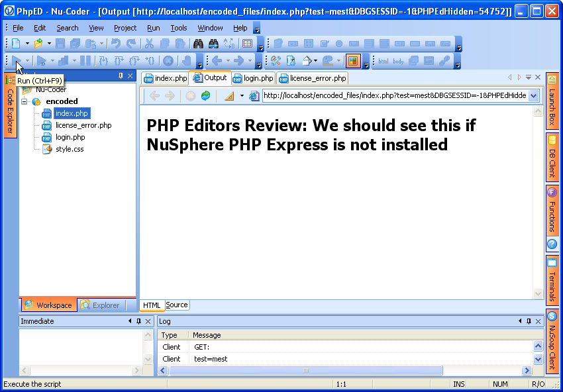The image size is (563, 392).
Task: Switch to the login.php tab
Action: coord(253,78)
